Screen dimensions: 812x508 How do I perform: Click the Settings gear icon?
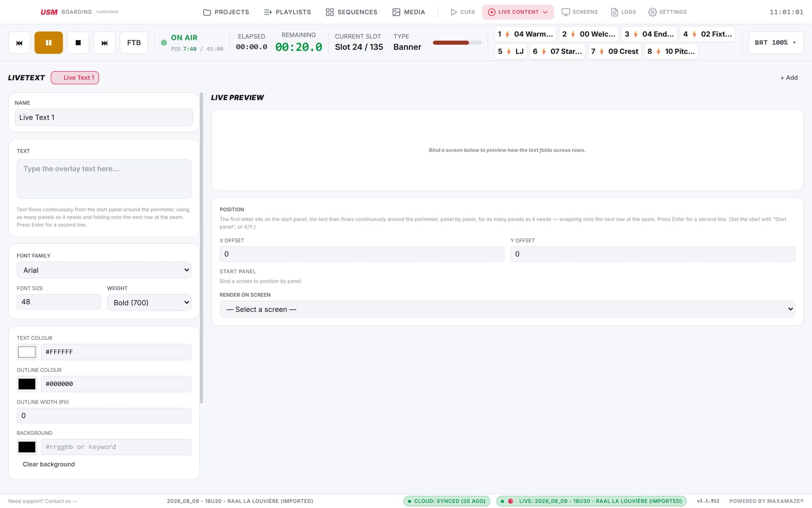pos(653,12)
